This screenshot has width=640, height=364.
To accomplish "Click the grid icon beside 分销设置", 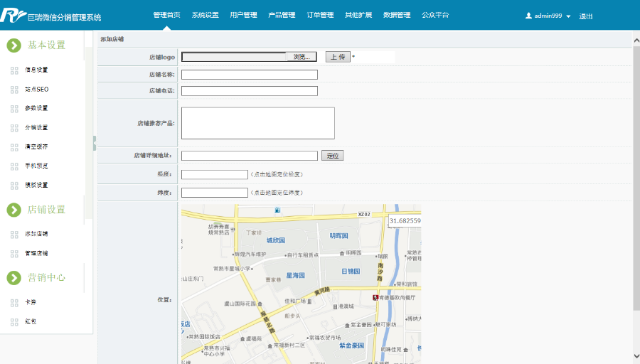I will [14, 128].
